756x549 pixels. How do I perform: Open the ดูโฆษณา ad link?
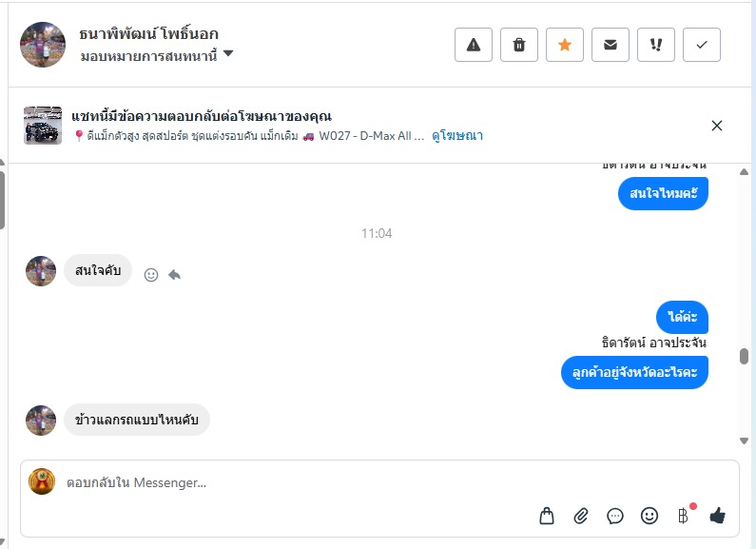click(457, 136)
